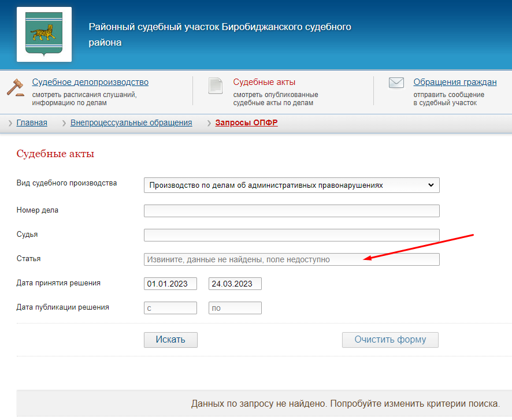Click the envelope icon for citizen appeals
512x420 pixels.
[x=396, y=83]
